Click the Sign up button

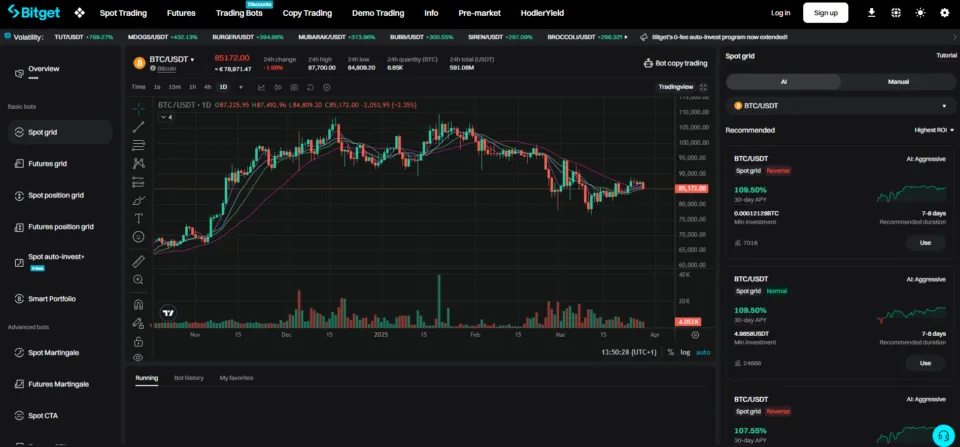(825, 13)
